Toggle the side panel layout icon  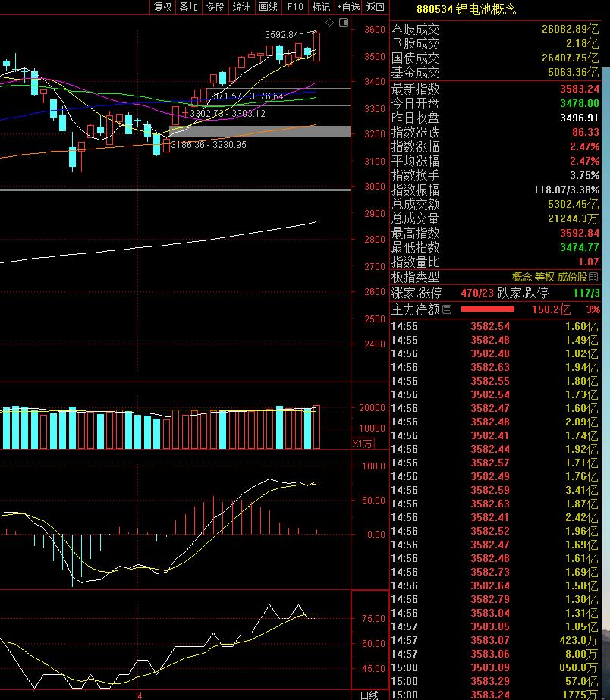pyautogui.click(x=344, y=22)
